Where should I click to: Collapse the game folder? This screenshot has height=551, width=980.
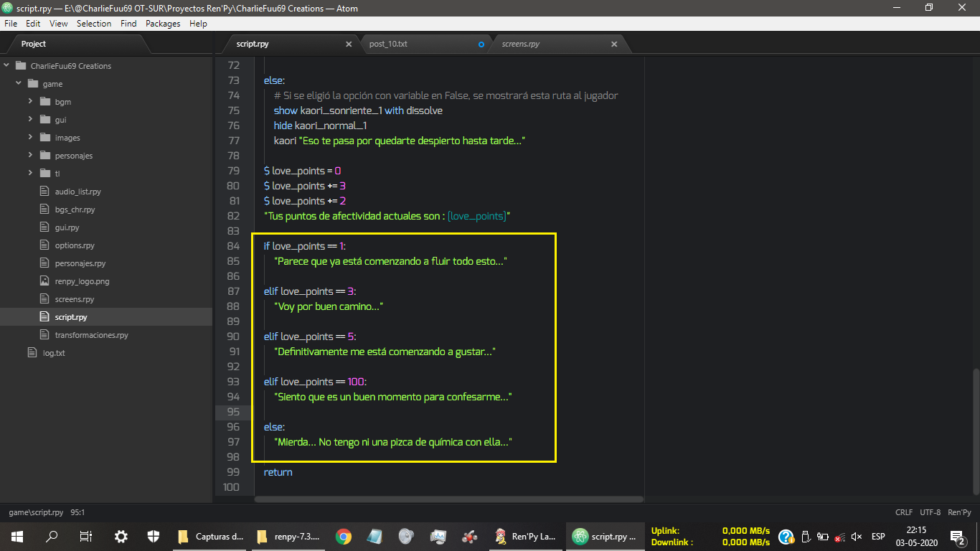pyautogui.click(x=19, y=84)
